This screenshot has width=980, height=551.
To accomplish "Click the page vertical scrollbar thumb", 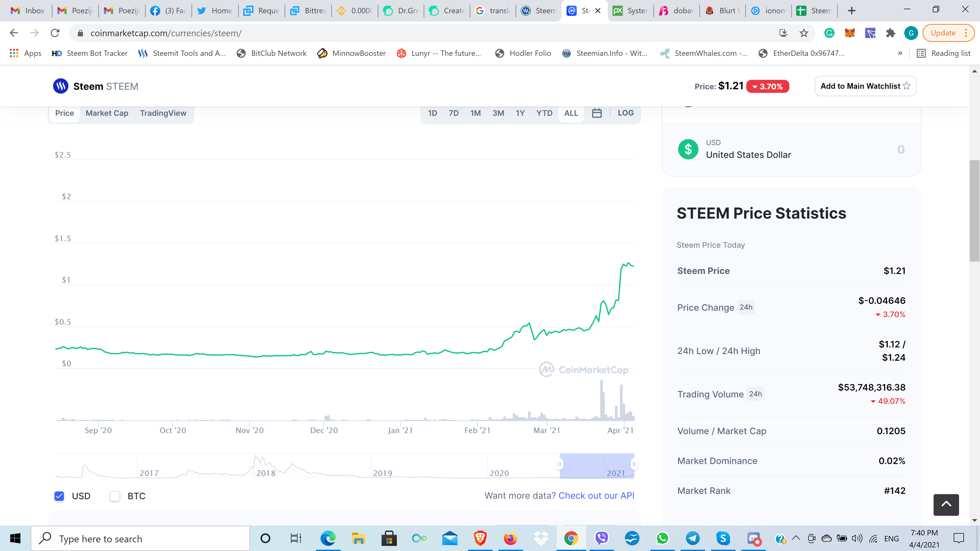I will click(x=974, y=211).
